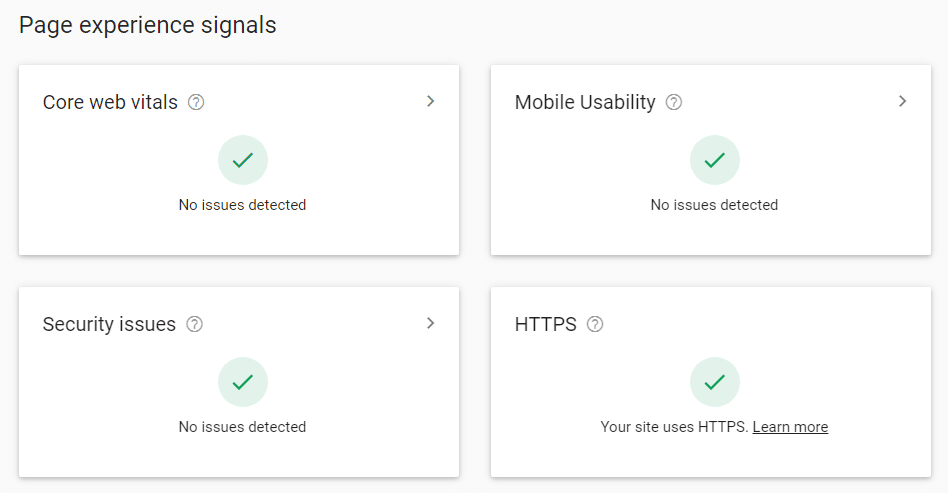The image size is (948, 493).
Task: Click "No issues detected" under Core web vitals
Action: [x=242, y=205]
